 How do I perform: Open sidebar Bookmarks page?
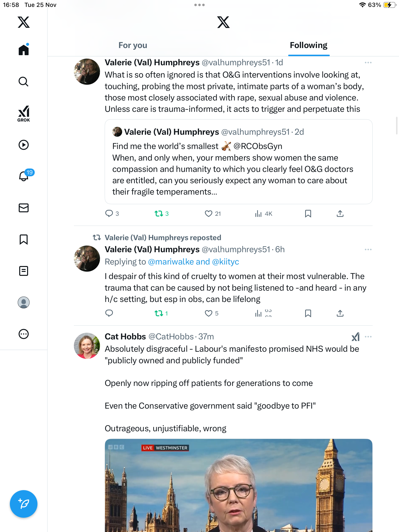(x=24, y=239)
